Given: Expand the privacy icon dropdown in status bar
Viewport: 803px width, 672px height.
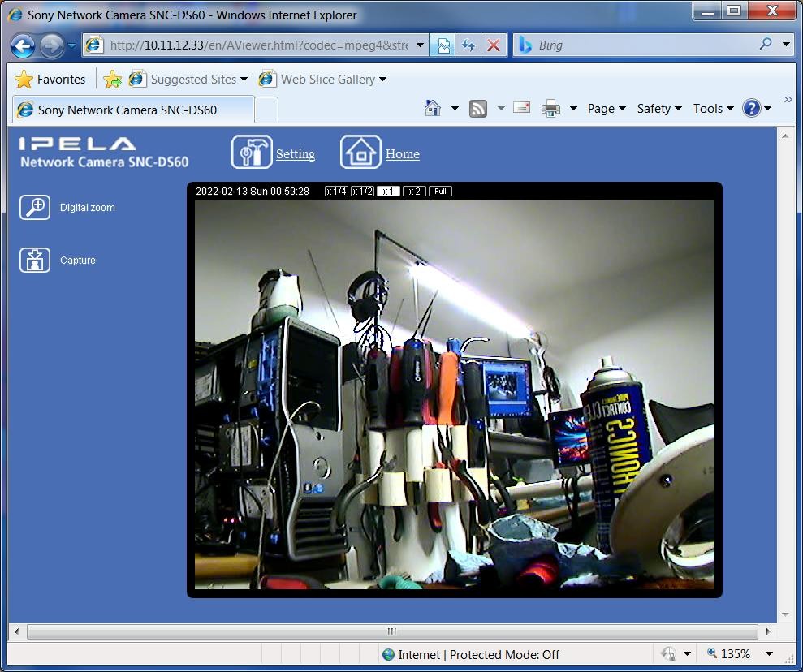Looking at the screenshot, I should (687, 654).
